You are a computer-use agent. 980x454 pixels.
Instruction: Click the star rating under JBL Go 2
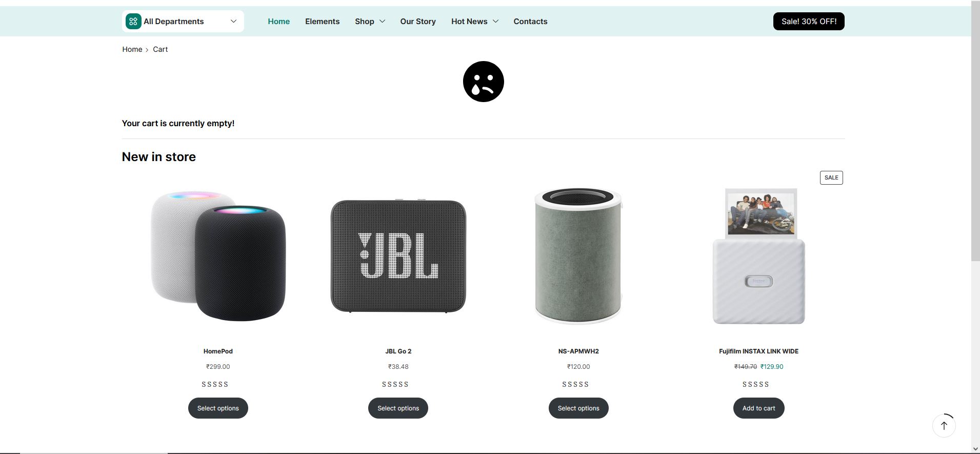click(395, 384)
